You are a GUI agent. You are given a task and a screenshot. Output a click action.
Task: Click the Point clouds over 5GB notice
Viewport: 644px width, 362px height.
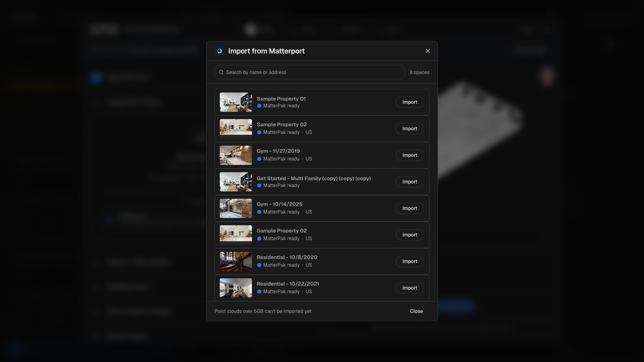pyautogui.click(x=263, y=311)
